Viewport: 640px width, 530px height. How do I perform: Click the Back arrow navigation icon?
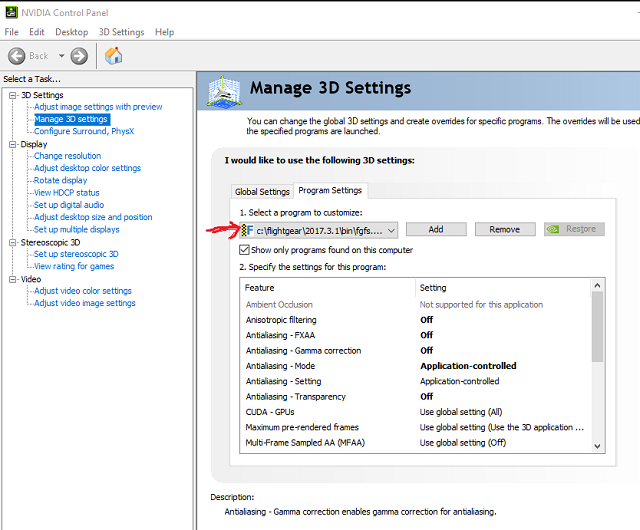tap(17, 56)
